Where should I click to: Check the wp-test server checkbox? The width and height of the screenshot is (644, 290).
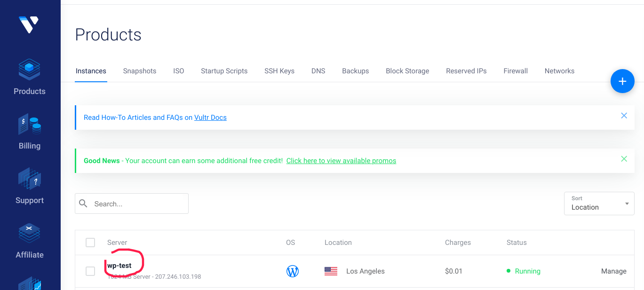coord(90,271)
